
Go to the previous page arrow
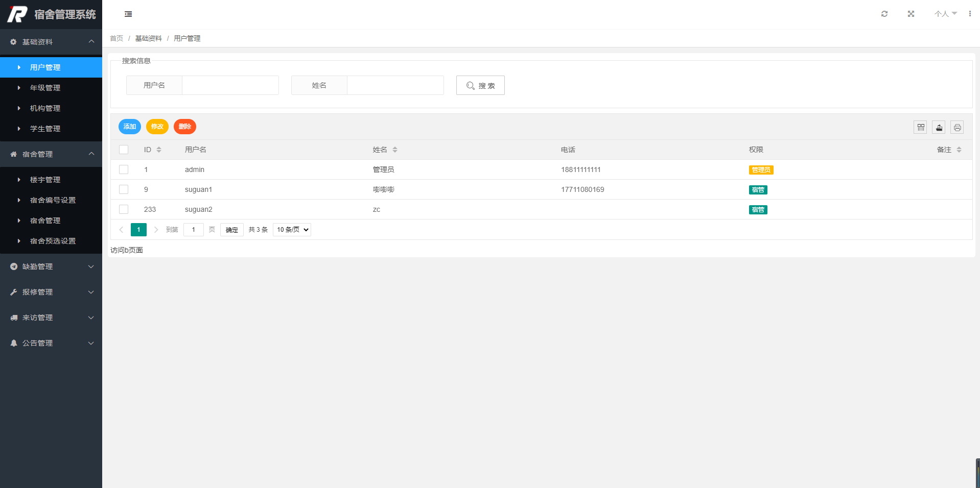tap(121, 230)
